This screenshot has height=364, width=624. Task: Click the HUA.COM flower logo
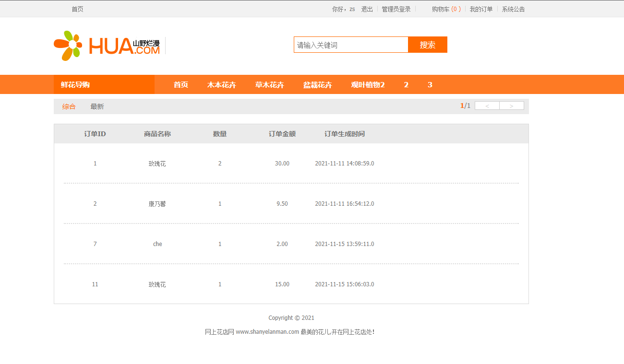click(107, 46)
